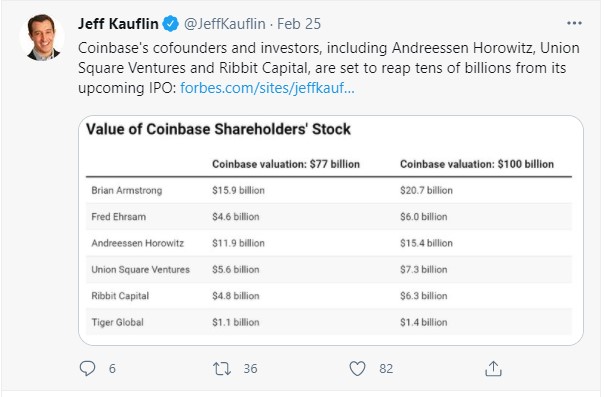Click the Jeff Kauflin display name
The width and height of the screenshot is (607, 397).
pyautogui.click(x=118, y=24)
